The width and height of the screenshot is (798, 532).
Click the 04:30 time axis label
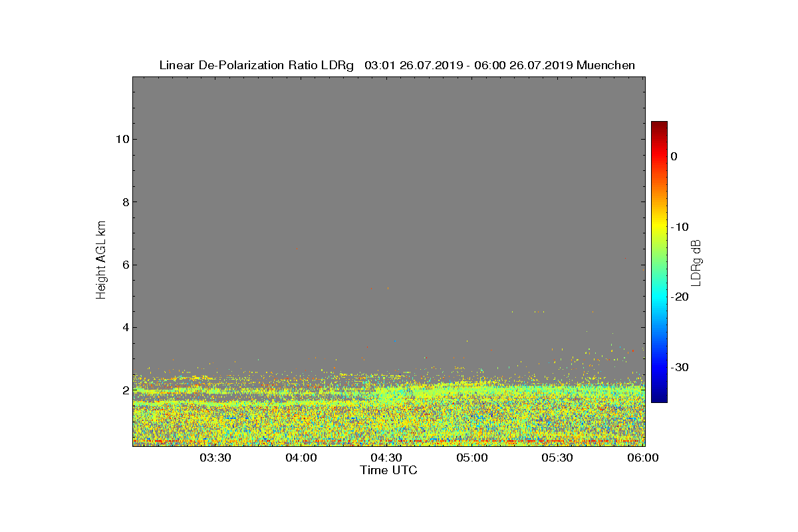click(386, 458)
